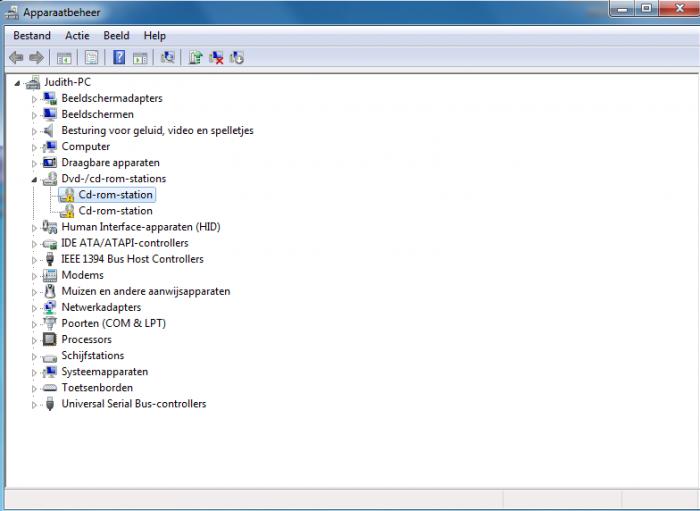Screen dimensions: 700x511
Task: Select 'IEEE 1394 Bus Host Controllers' text
Action: click(x=133, y=259)
